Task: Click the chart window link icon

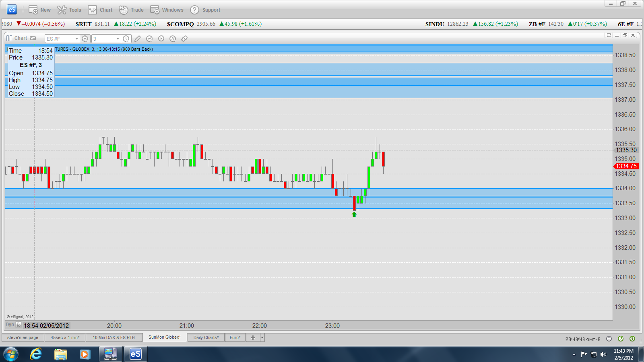Action: (9, 38)
